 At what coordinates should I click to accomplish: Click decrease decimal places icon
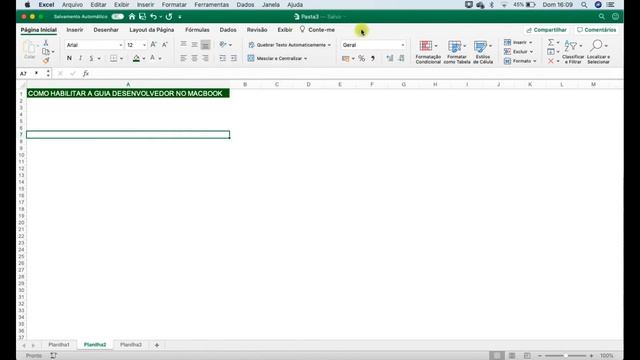401,58
